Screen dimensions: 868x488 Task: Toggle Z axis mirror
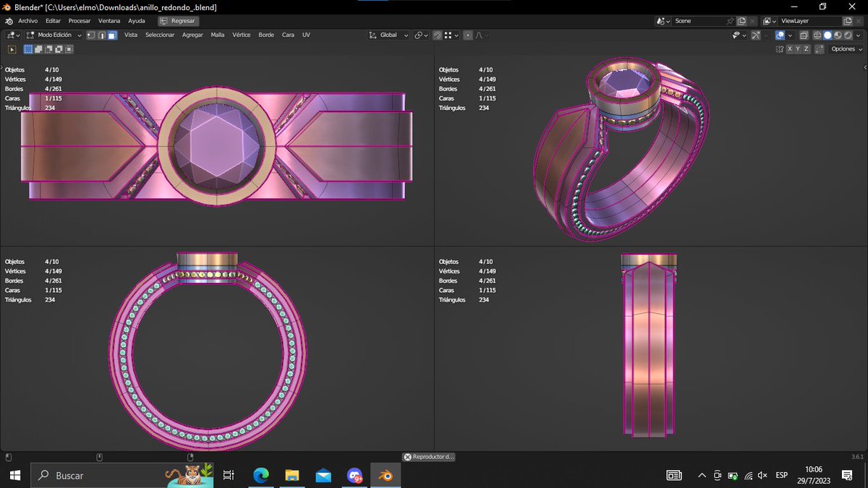click(x=806, y=49)
